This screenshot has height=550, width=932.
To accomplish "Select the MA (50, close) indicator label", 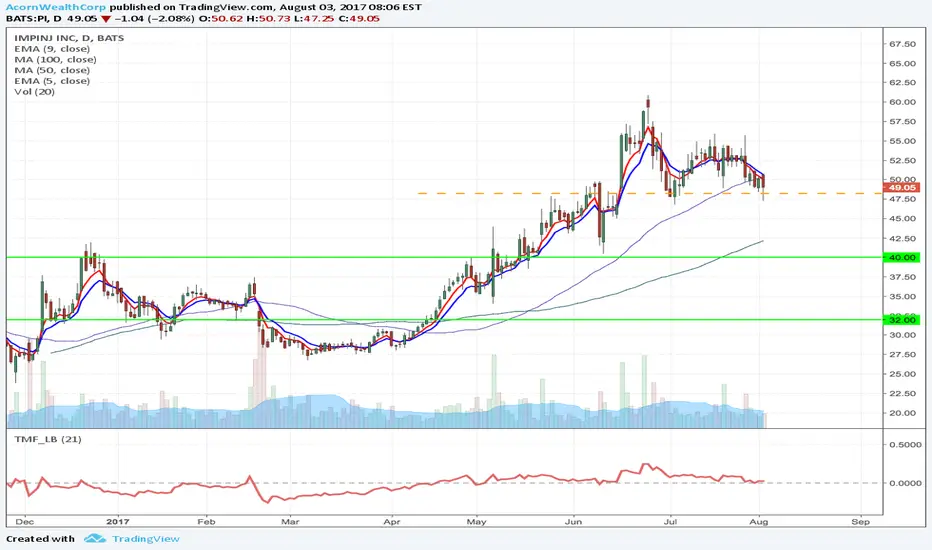I will coord(52,70).
